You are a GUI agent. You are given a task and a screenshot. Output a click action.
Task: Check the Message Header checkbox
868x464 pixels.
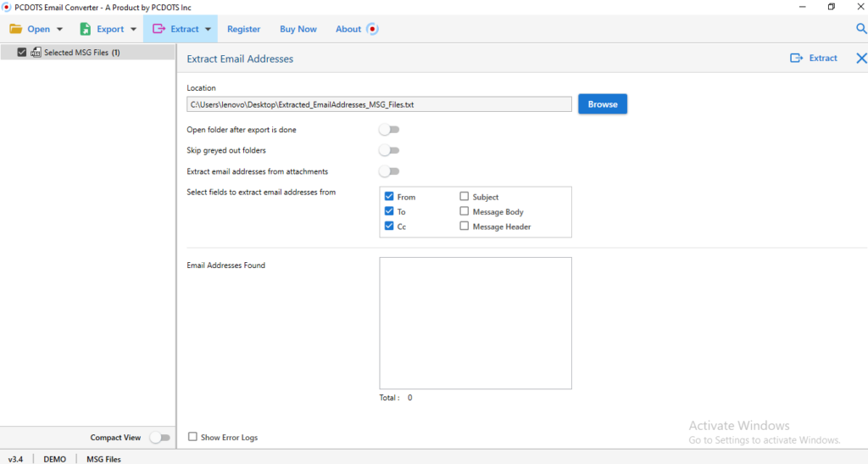[x=464, y=226]
